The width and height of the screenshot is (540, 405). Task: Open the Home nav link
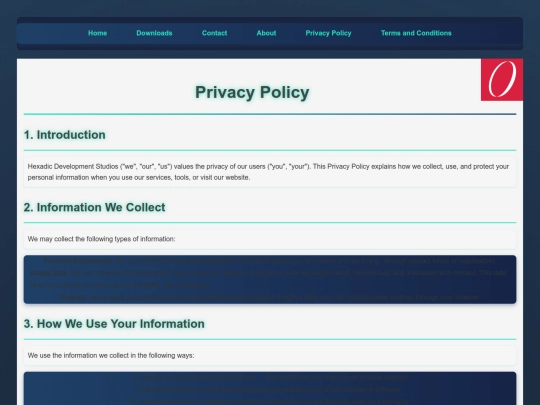tap(97, 33)
